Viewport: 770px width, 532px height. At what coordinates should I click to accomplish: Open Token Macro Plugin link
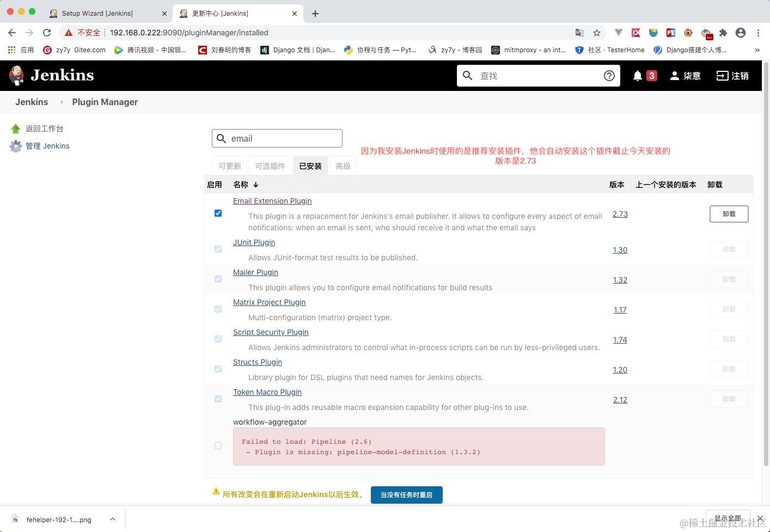(267, 392)
